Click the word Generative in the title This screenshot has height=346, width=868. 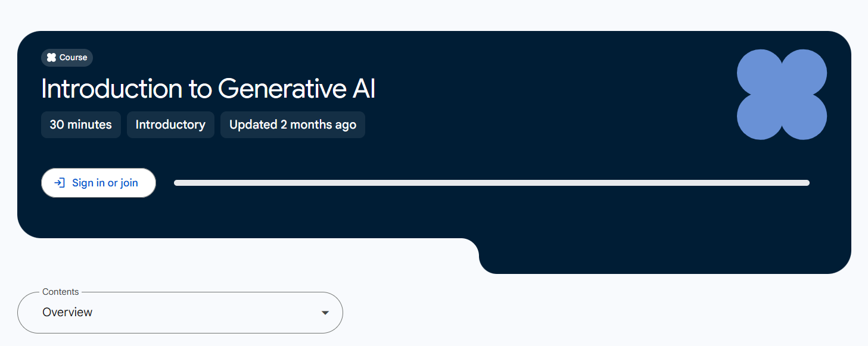pos(281,89)
